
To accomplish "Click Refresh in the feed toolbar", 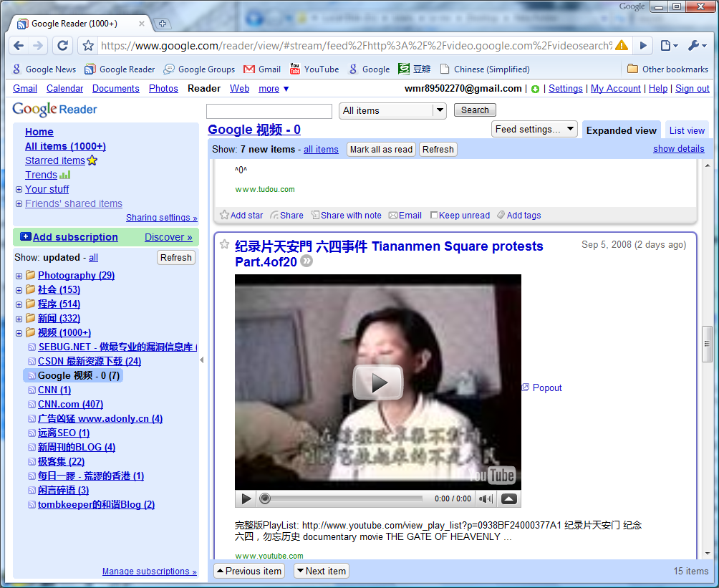I will [438, 150].
